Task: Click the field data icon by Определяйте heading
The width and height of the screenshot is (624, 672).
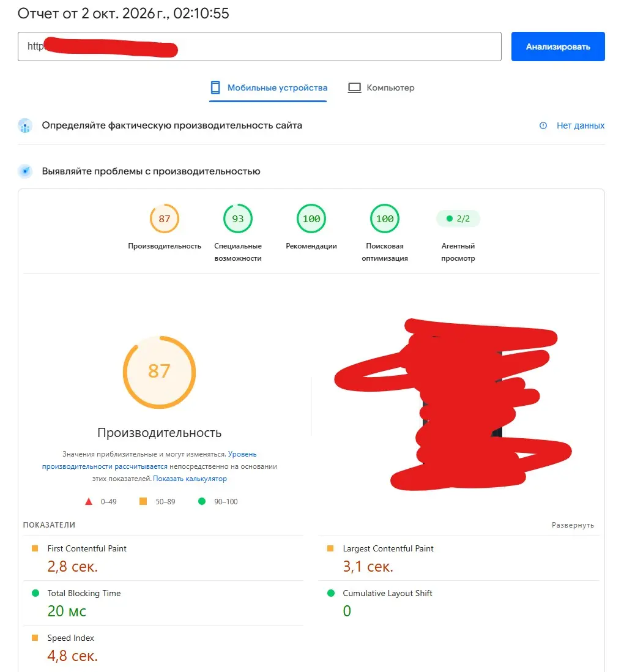Action: 25,125
